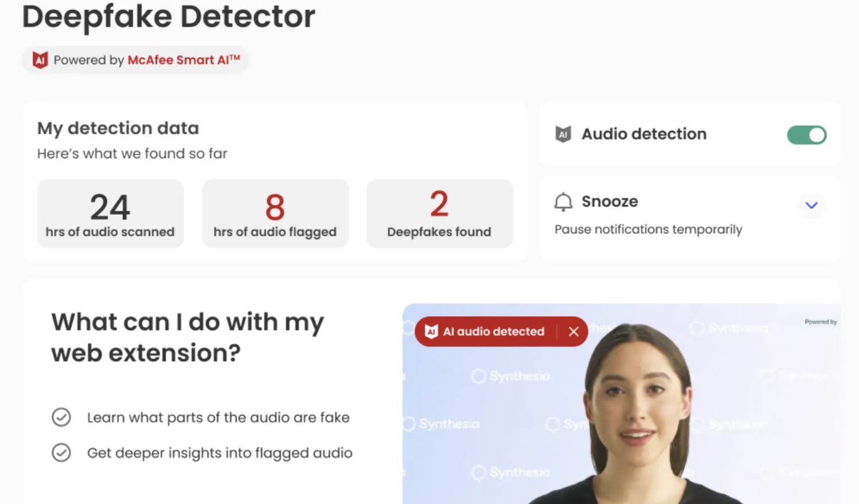Expand the Snooze options chevron
The width and height of the screenshot is (859, 504).
pos(811,205)
